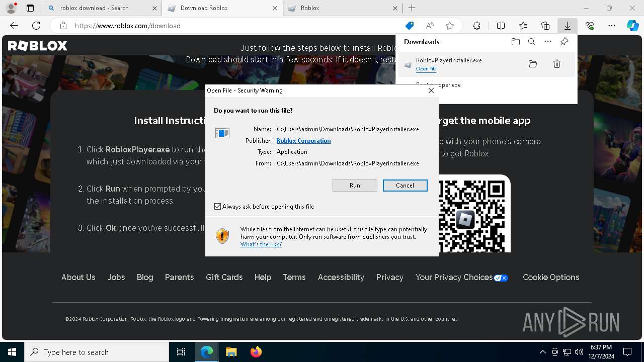Click Run in the Security Warning dialog
This screenshot has width=644, height=362.
(355, 186)
